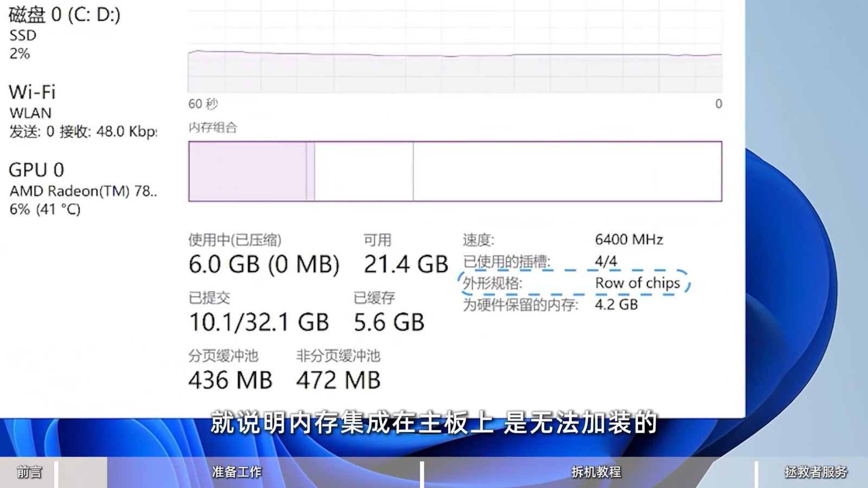Click the in-use segment of memory composition bar
The height and width of the screenshot is (488, 868).
click(x=247, y=171)
